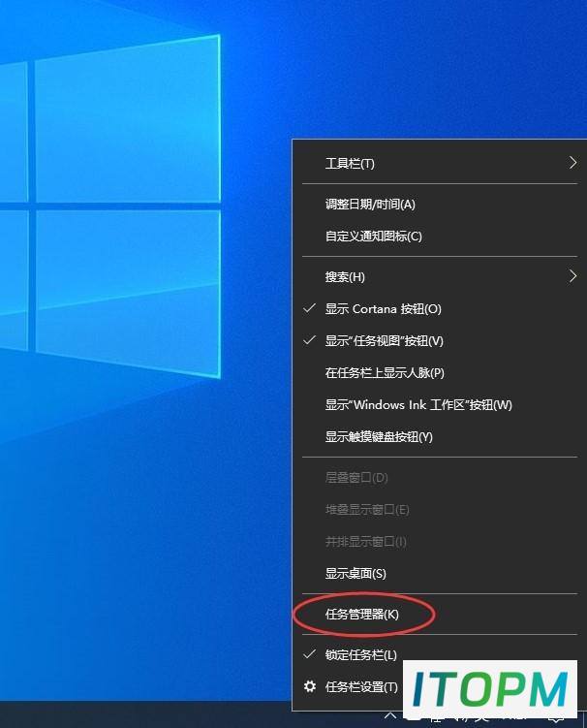Select the greyed 并排显示窗口(I) entry
Screen dimensions: 587x728
[x=440, y=541]
